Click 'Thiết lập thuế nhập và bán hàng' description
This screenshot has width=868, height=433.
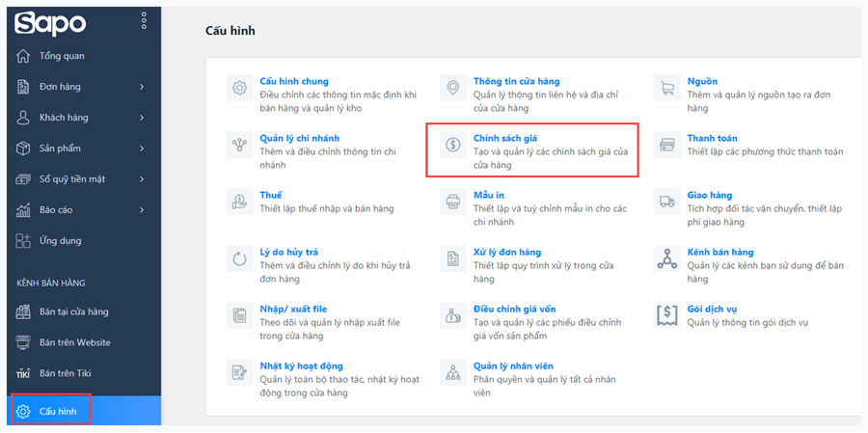click(x=327, y=208)
